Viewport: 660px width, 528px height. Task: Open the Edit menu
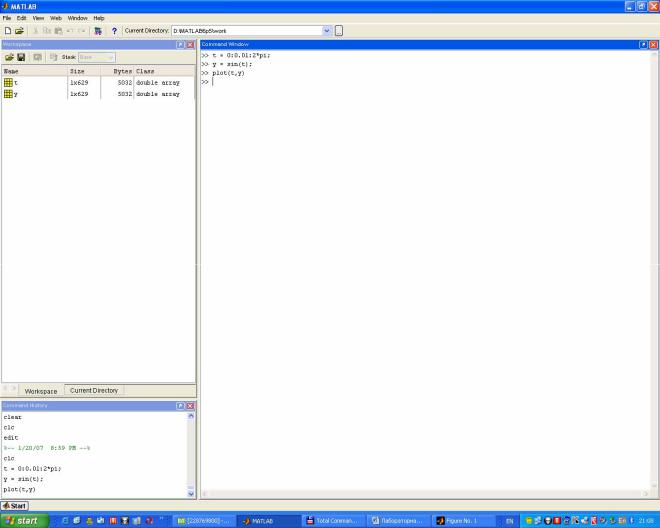click(21, 18)
